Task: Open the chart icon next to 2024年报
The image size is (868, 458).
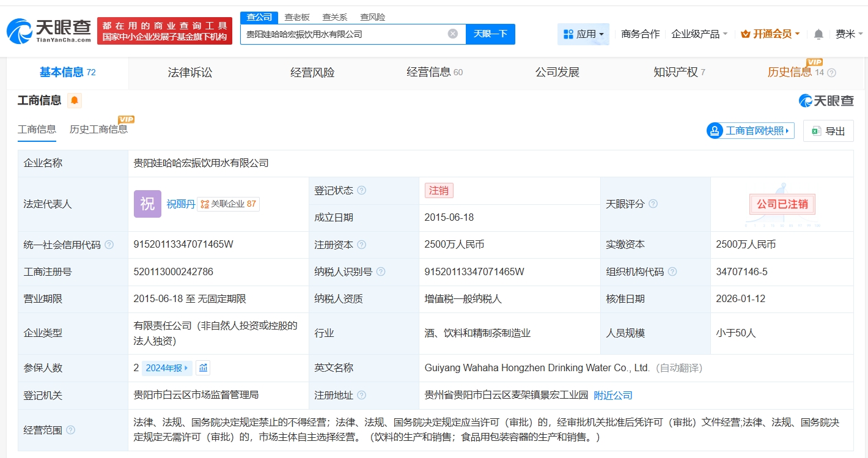Action: click(x=203, y=368)
